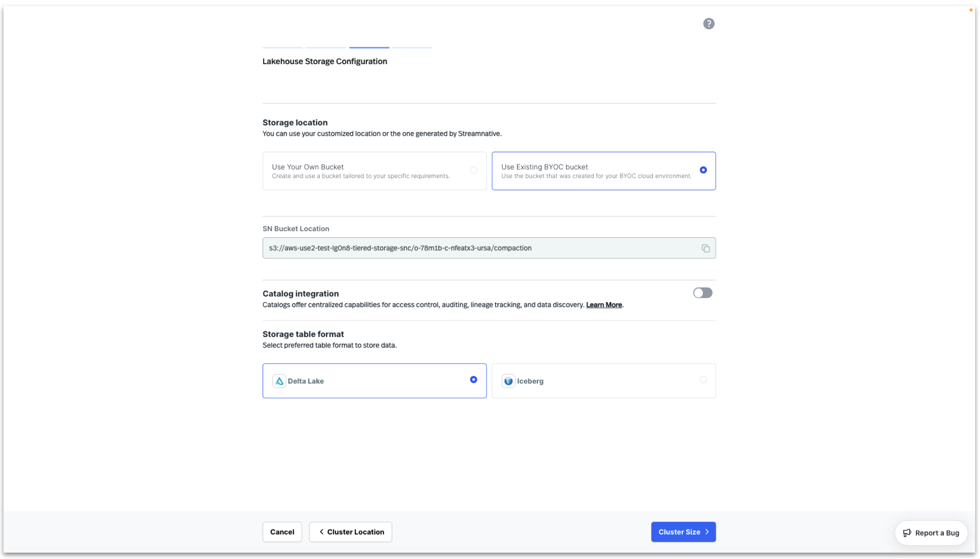980x559 pixels.
Task: Click the Cancel button
Action: [282, 532]
